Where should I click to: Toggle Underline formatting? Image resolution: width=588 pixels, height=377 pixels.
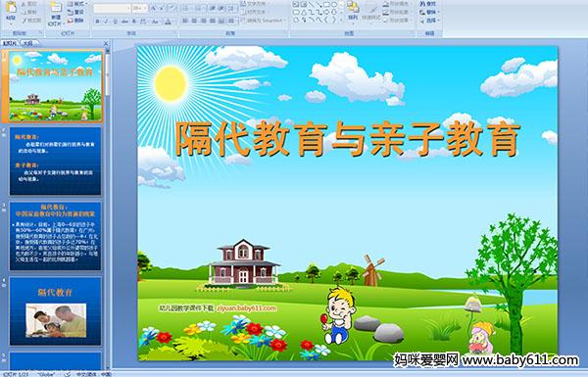pyautogui.click(x=115, y=22)
